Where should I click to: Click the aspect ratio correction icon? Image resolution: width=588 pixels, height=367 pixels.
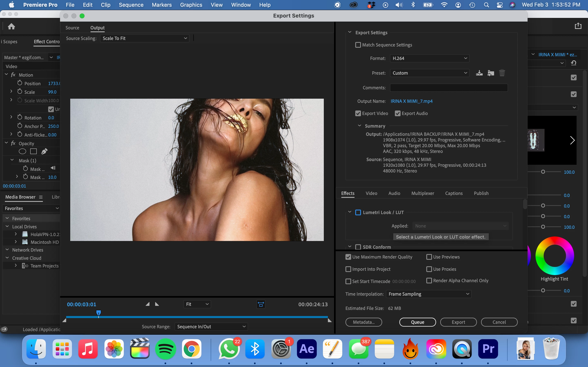point(261,304)
